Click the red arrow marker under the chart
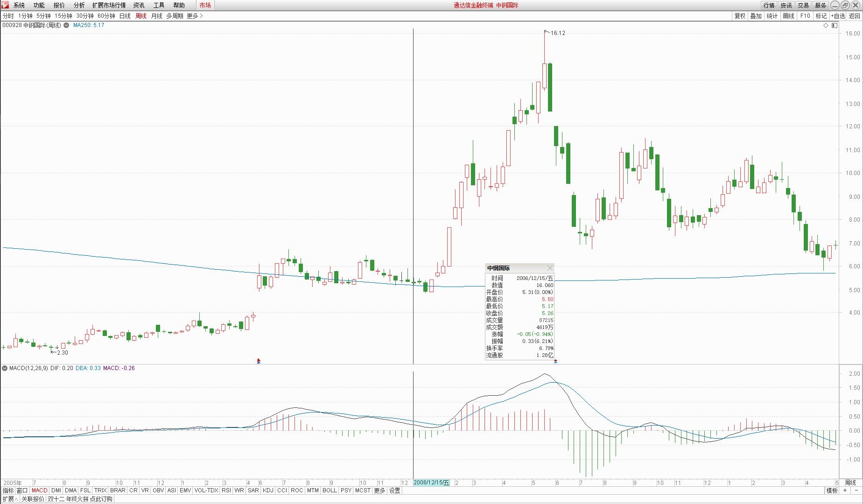 pos(259,361)
